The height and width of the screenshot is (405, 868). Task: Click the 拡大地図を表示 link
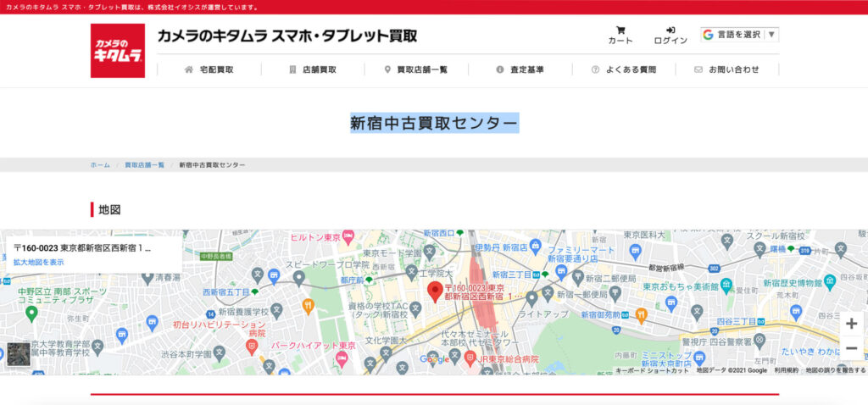click(x=39, y=263)
